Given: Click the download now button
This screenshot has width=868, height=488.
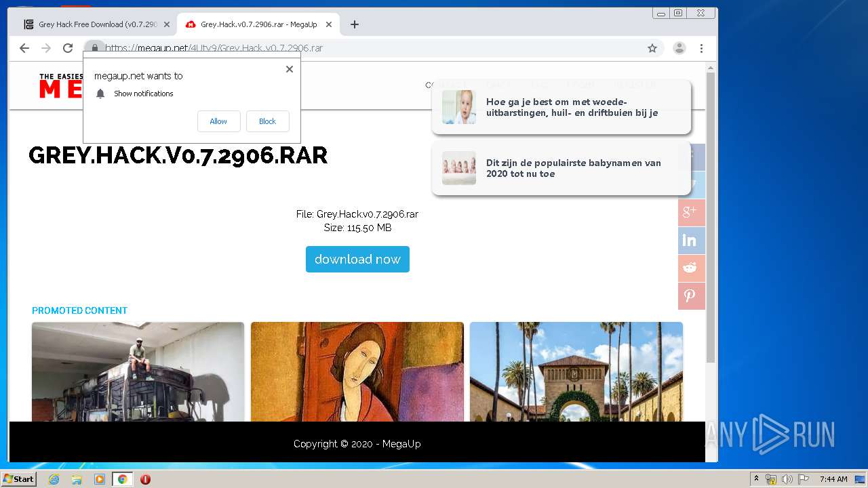Looking at the screenshot, I should (x=357, y=260).
